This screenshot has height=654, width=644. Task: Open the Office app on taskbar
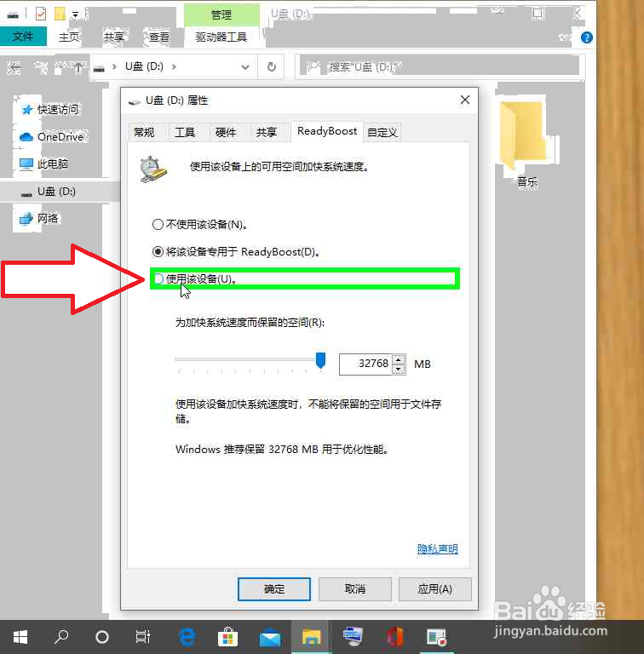click(x=394, y=637)
